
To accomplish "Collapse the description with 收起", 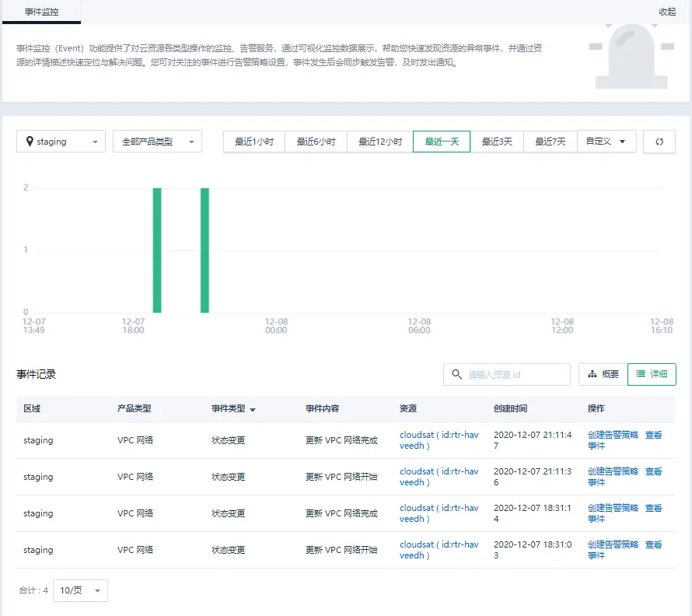I will (x=667, y=12).
